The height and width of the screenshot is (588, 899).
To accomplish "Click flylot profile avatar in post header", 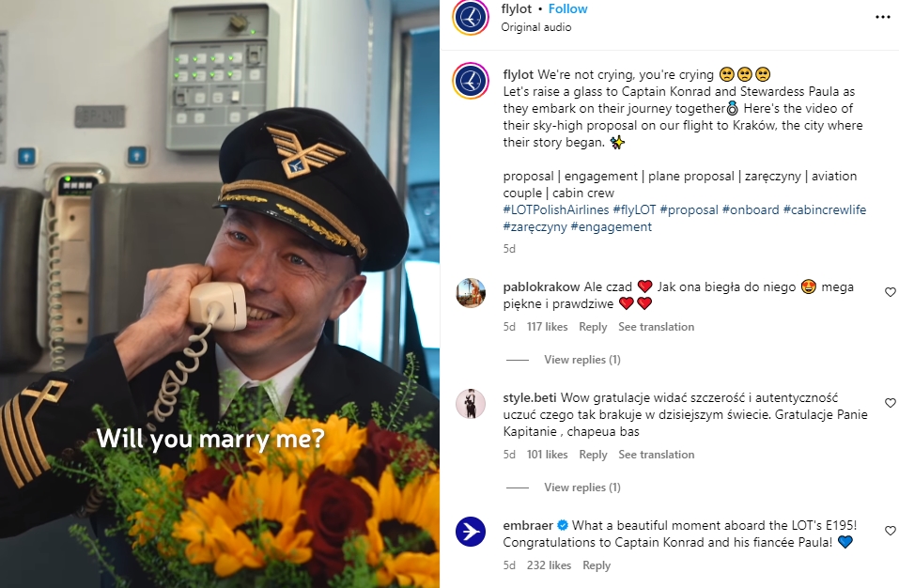I will pyautogui.click(x=470, y=17).
